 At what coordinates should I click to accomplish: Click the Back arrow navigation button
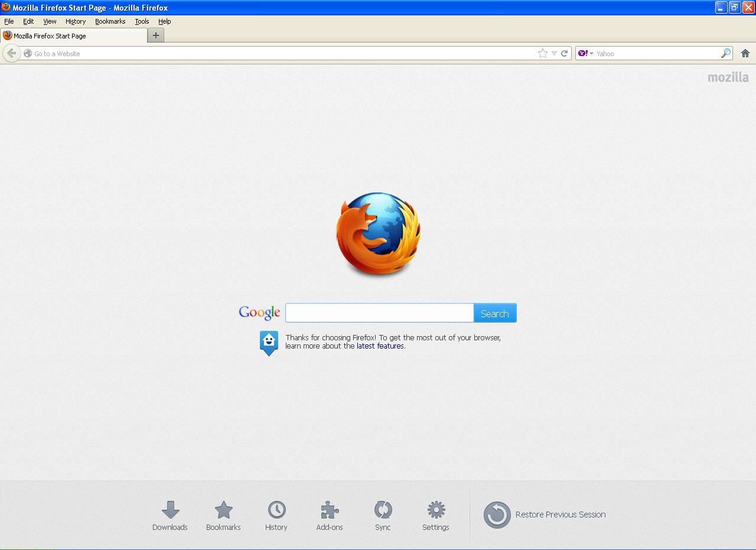click(x=11, y=53)
